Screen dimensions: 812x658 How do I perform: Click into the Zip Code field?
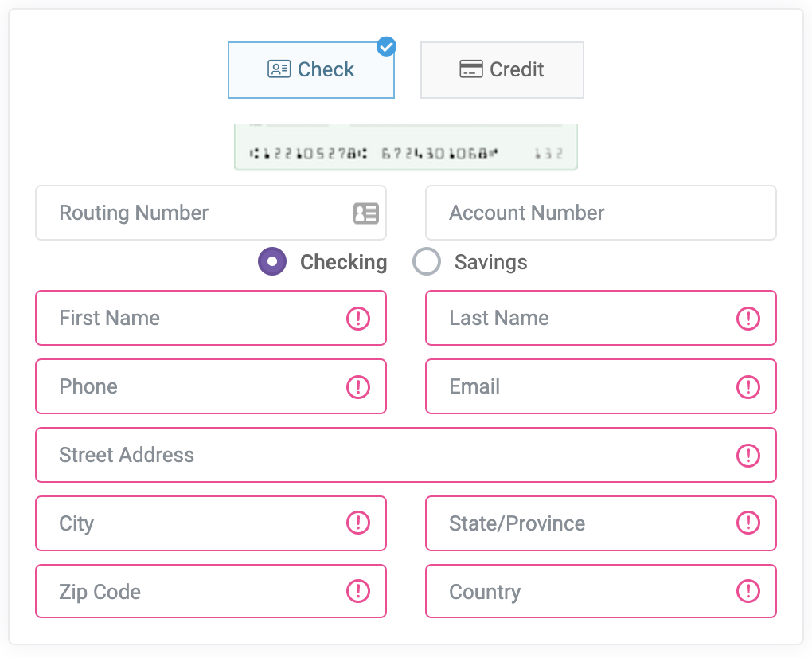click(x=211, y=591)
